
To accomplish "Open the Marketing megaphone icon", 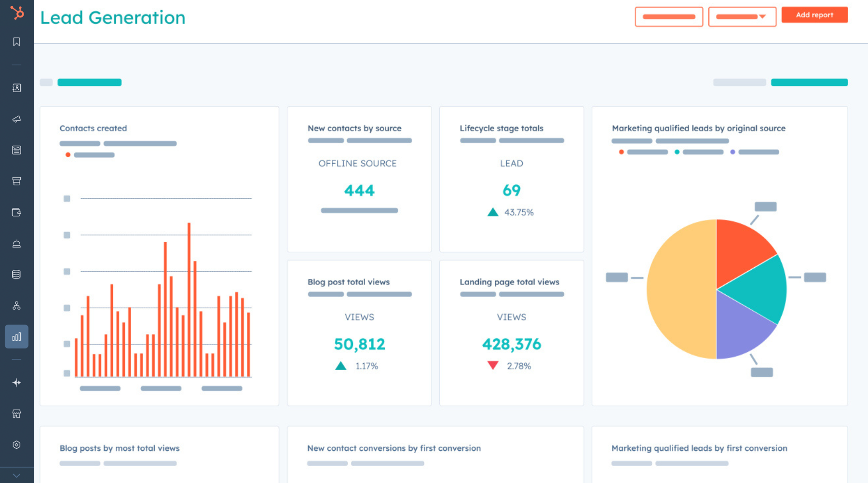I will pyautogui.click(x=16, y=119).
